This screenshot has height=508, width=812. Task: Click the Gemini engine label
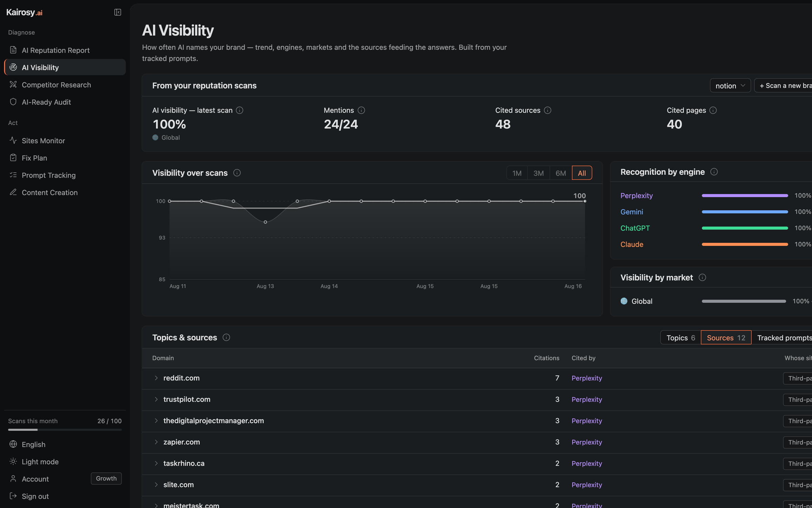coord(632,212)
